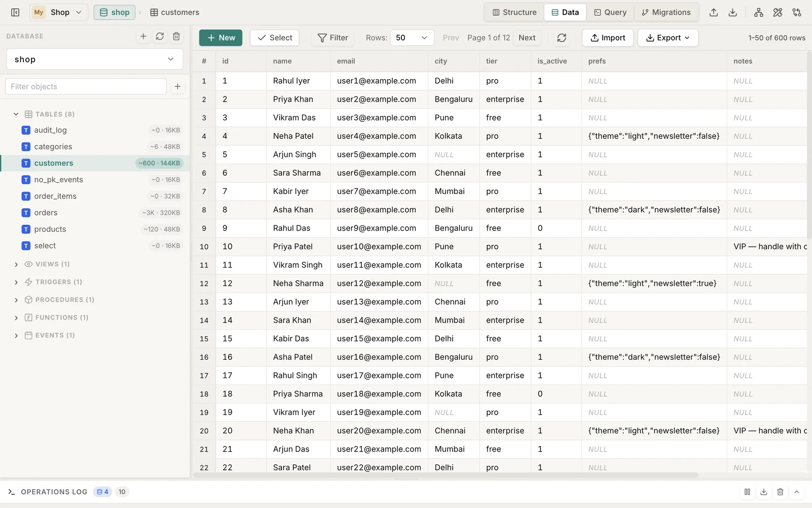Open the schema compare arrows icon
The image size is (812, 508).
pyautogui.click(x=797, y=12)
